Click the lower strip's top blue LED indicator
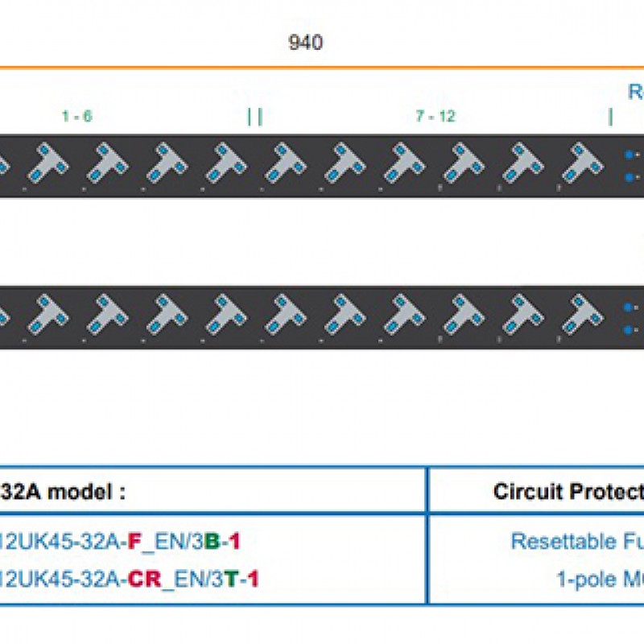Image resolution: width=644 pixels, height=644 pixels. coord(630,307)
